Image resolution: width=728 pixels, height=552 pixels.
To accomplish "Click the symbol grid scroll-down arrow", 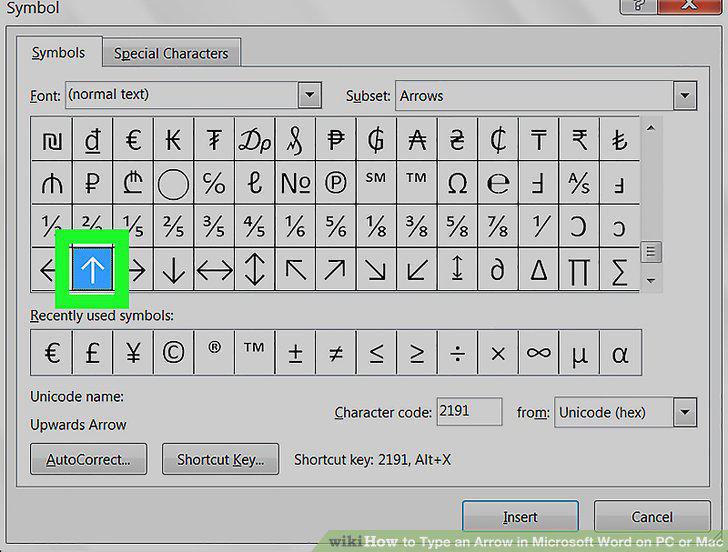I will click(651, 280).
